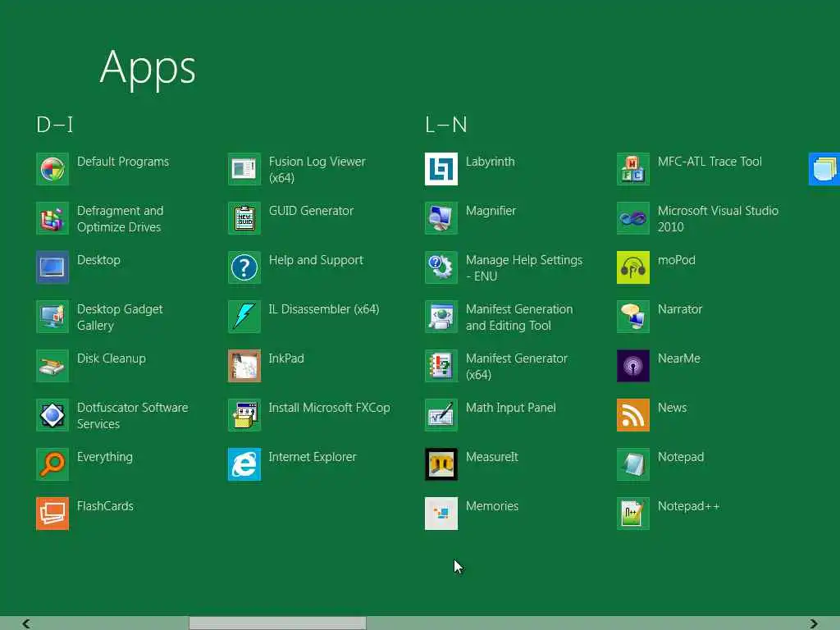Launch Manifest Generation and Editing Tool icon
Screen dimensions: 840x630
click(x=441, y=317)
